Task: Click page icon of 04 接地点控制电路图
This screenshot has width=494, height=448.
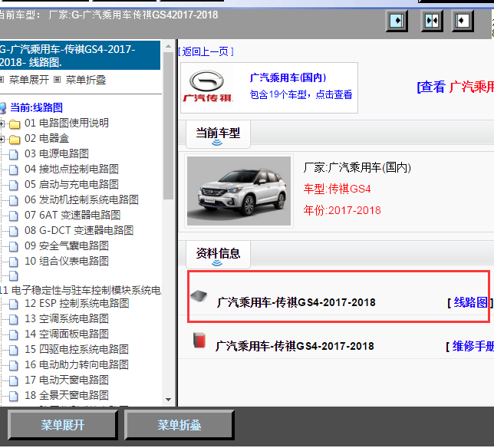Action: [13, 170]
